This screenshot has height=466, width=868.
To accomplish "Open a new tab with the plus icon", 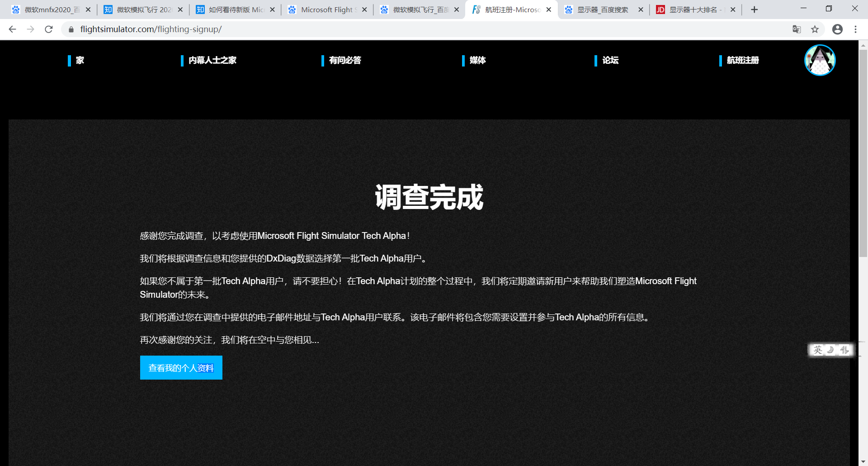I will 754,9.
